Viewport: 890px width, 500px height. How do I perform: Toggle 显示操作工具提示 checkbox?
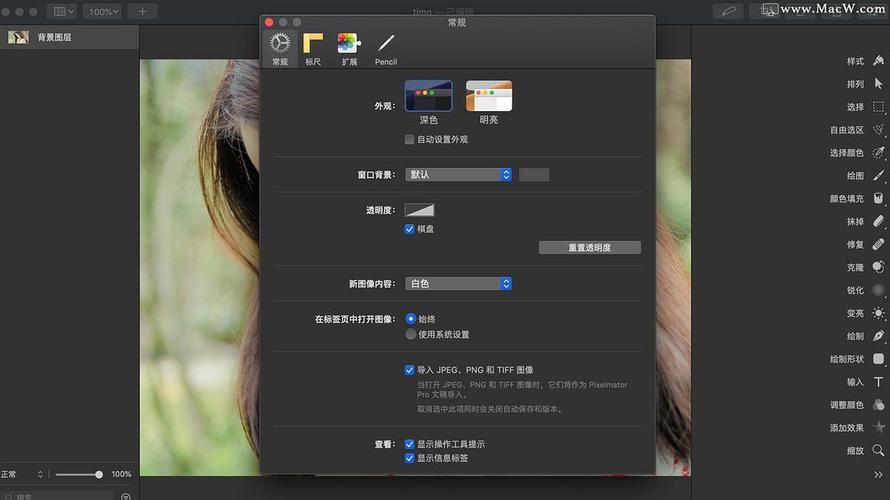pyautogui.click(x=409, y=444)
